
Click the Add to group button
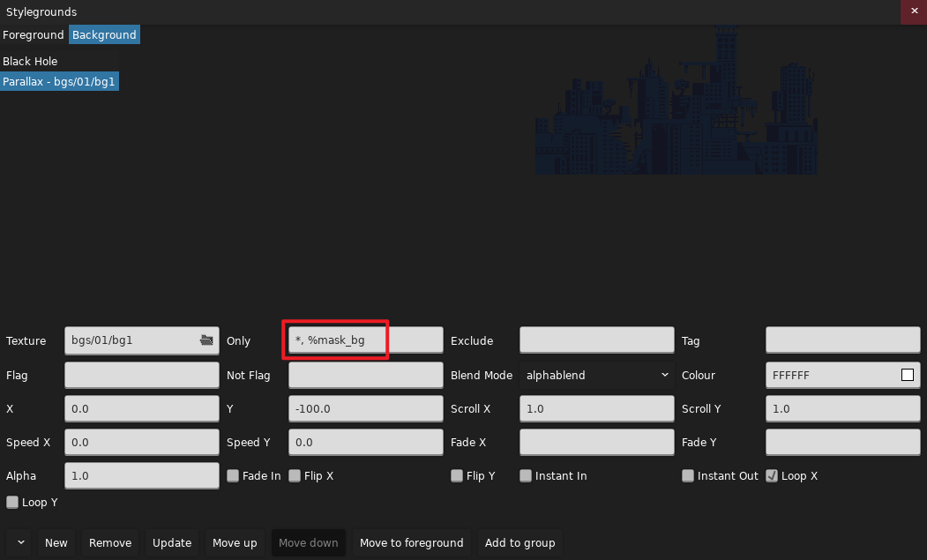click(520, 543)
